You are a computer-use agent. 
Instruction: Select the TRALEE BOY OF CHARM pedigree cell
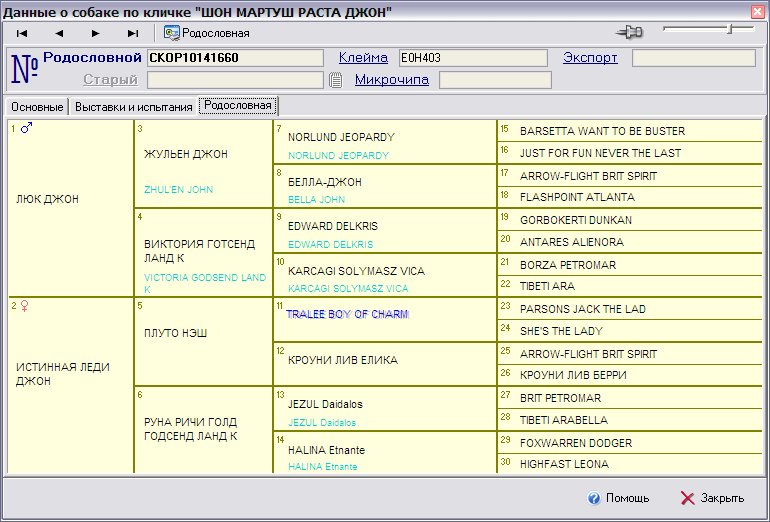347,314
